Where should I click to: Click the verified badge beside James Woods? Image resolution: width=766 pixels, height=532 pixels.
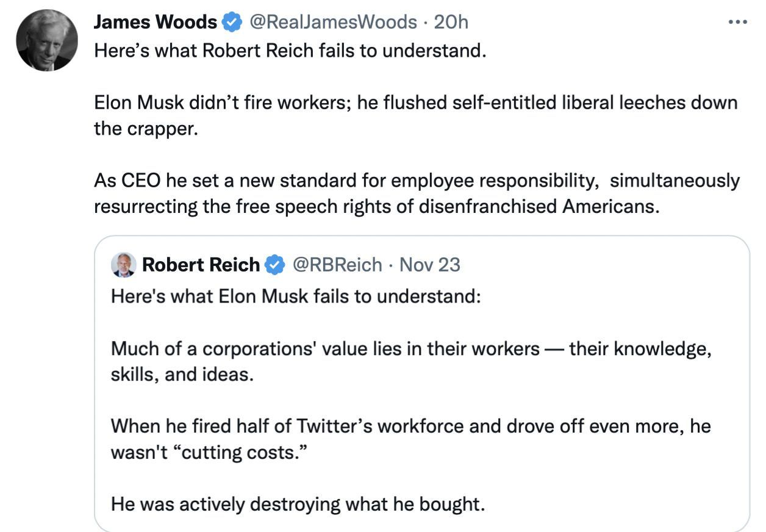pos(231,23)
